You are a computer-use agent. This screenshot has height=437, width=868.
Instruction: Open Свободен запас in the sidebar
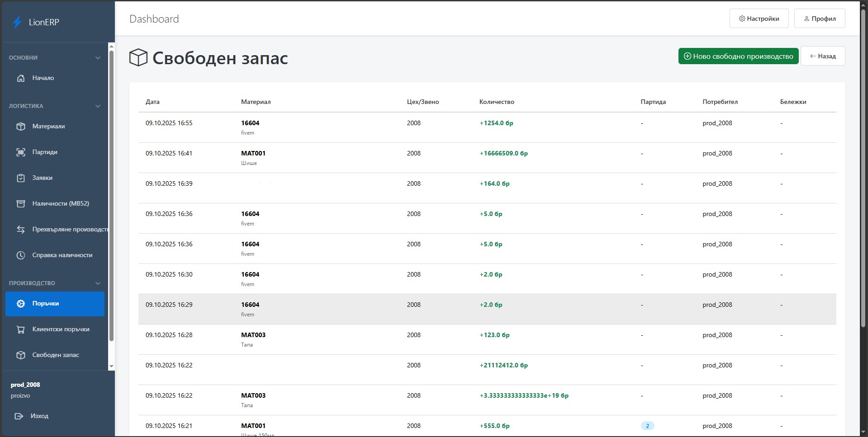[55, 355]
